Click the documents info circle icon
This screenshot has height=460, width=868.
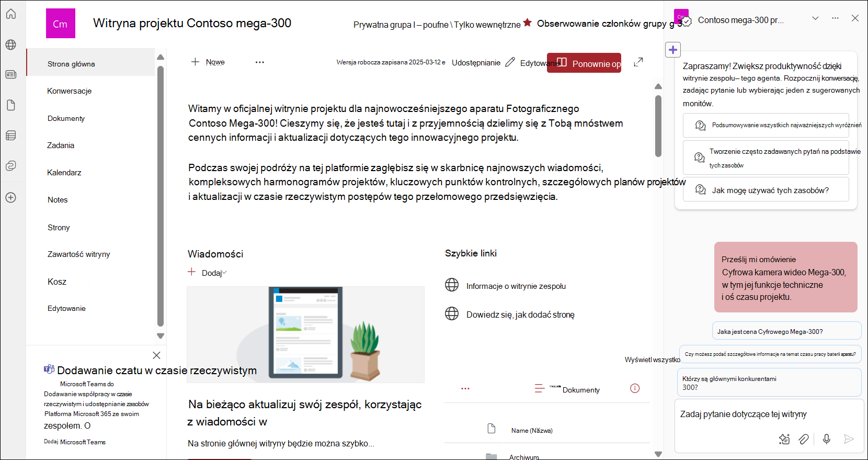pyautogui.click(x=635, y=388)
